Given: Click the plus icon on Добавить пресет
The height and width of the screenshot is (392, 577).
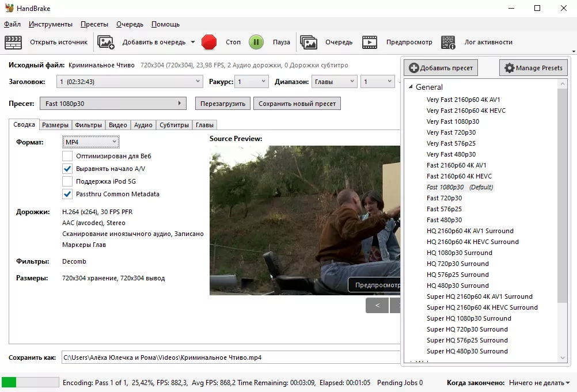Looking at the screenshot, I should point(414,68).
